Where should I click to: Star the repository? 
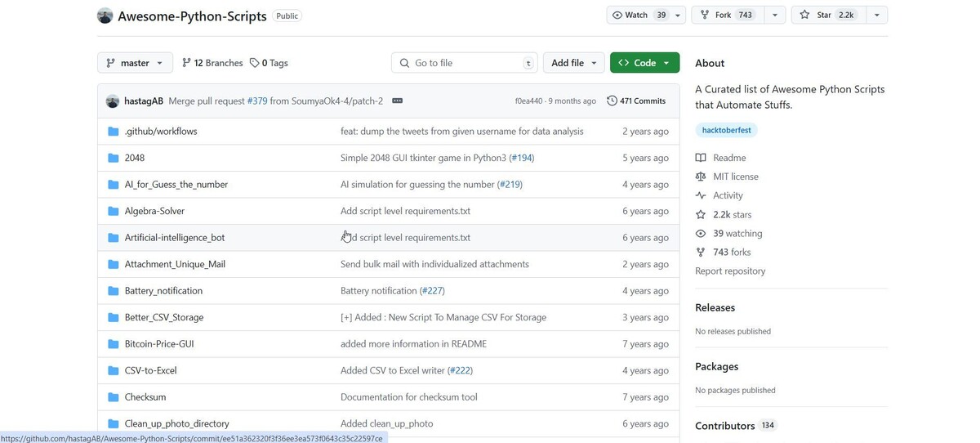click(x=827, y=15)
